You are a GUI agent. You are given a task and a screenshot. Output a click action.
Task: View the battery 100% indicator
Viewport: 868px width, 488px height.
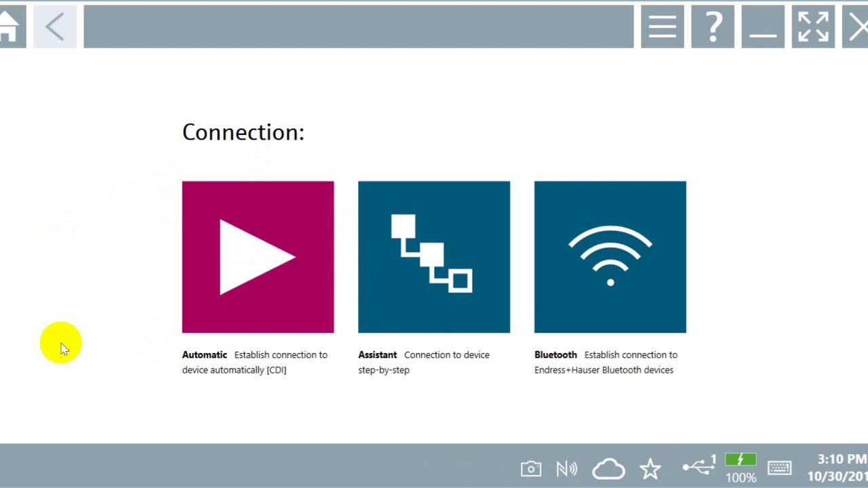pos(741,469)
